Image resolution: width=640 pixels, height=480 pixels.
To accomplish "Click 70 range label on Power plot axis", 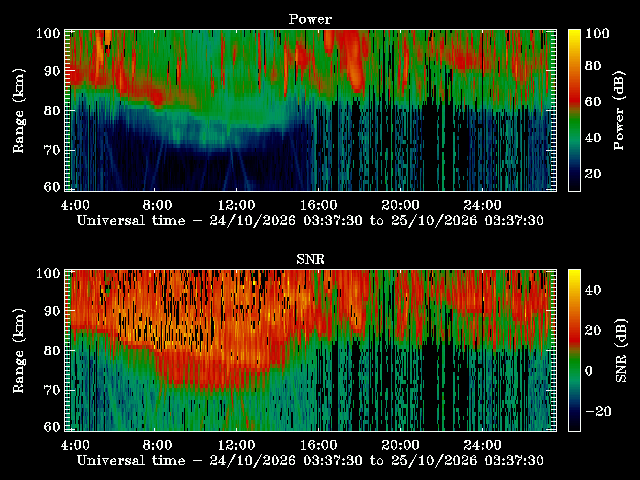I will (x=52, y=150).
